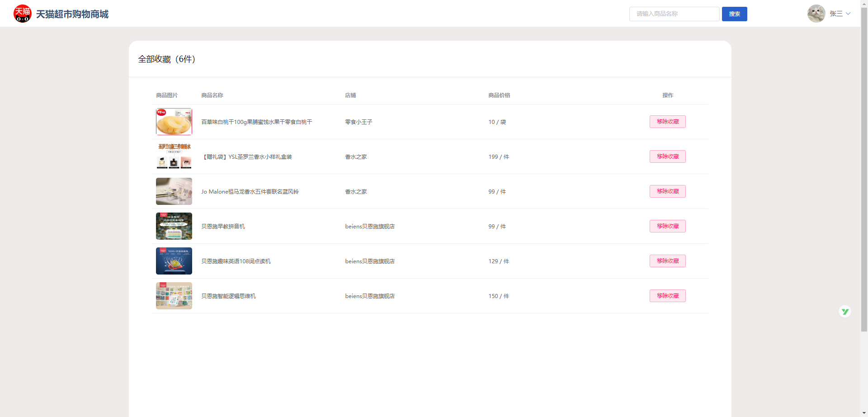The height and width of the screenshot is (417, 868).
Task: Click the page vertical scrollbar
Action: click(864, 170)
